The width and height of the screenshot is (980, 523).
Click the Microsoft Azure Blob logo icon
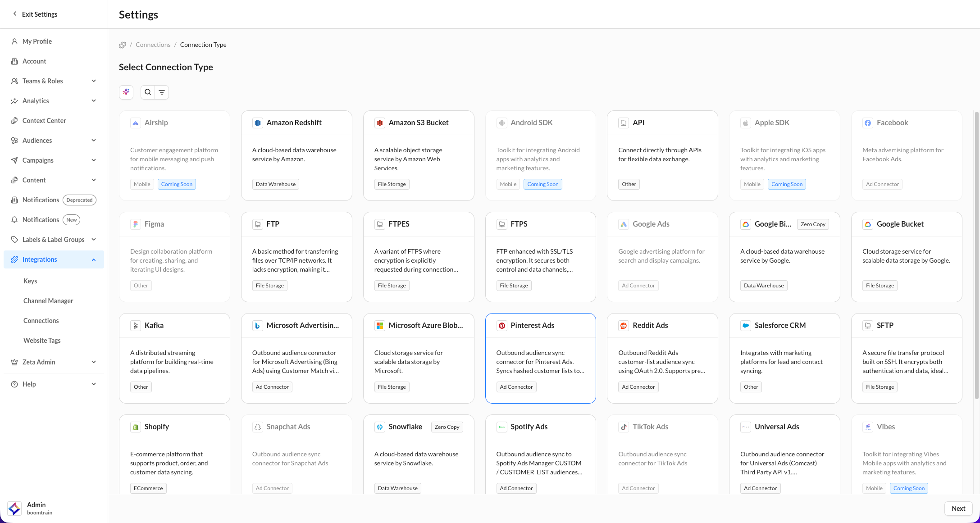[380, 326]
